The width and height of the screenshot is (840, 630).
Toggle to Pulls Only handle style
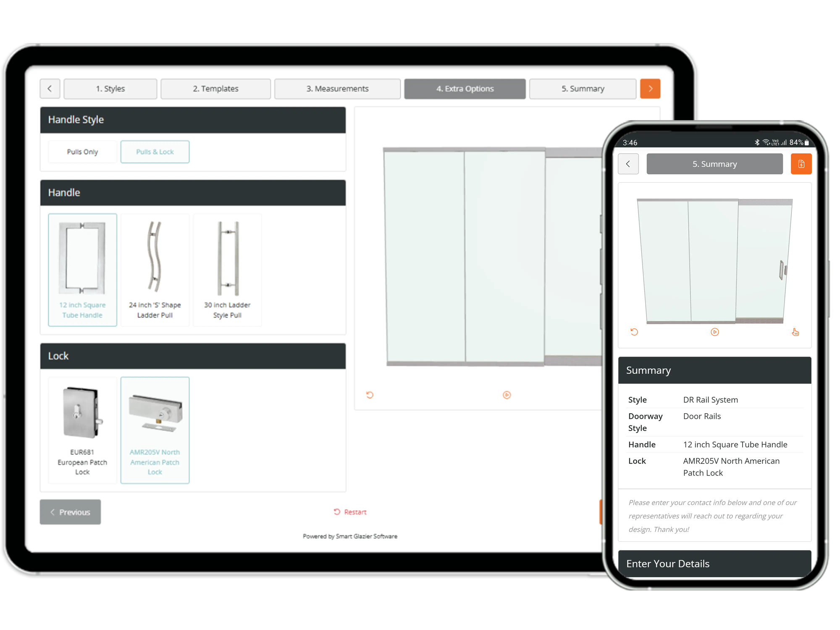[x=81, y=151]
